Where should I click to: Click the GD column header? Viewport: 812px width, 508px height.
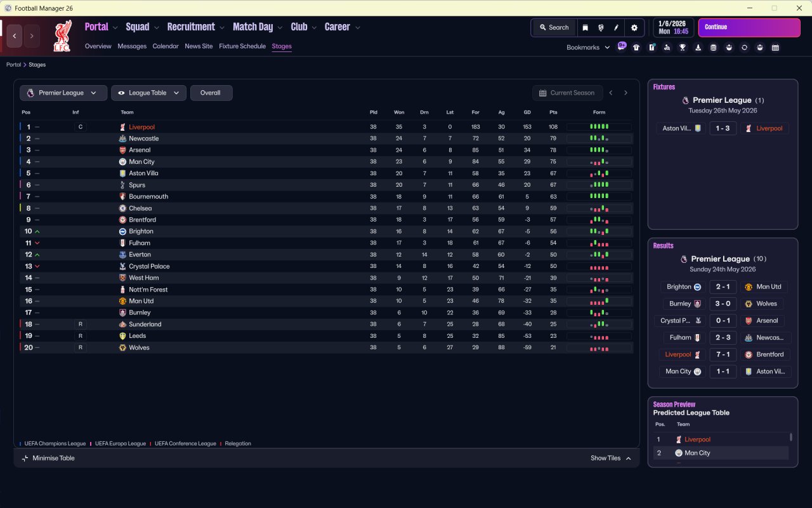(527, 112)
